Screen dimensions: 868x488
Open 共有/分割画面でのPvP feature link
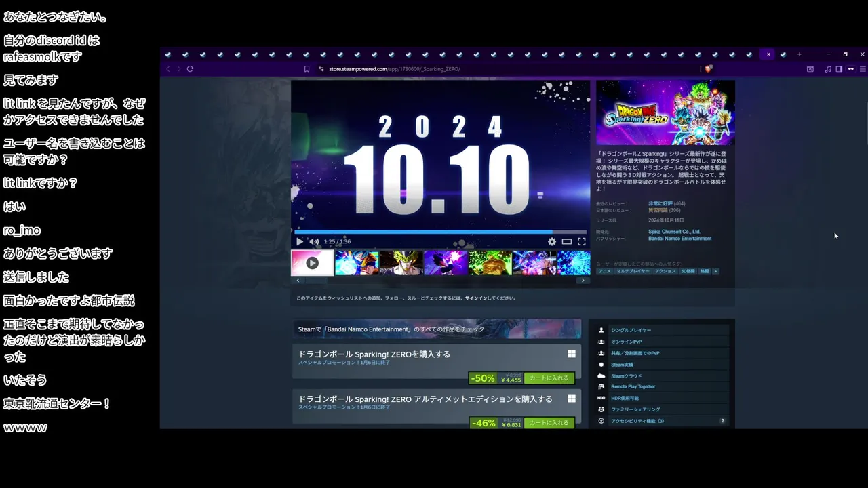click(x=635, y=353)
